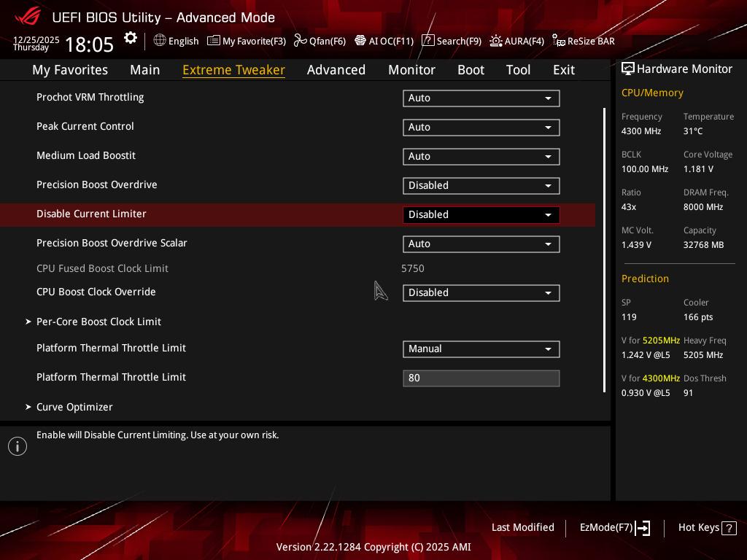The image size is (747, 560).
Task: Switch to the Advanced tab
Action: pyautogui.click(x=336, y=70)
